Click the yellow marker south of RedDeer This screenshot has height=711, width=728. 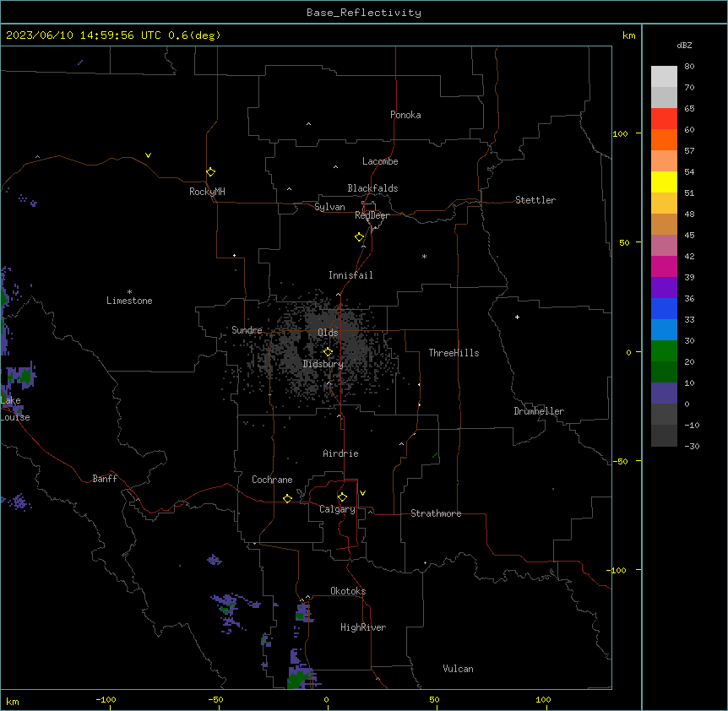(360, 237)
